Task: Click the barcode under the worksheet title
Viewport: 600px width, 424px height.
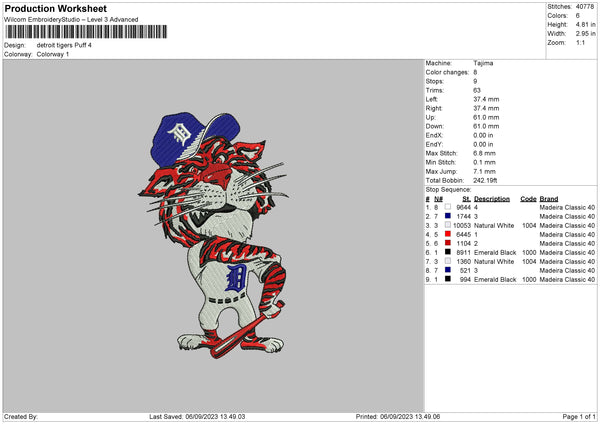Action: coord(86,32)
